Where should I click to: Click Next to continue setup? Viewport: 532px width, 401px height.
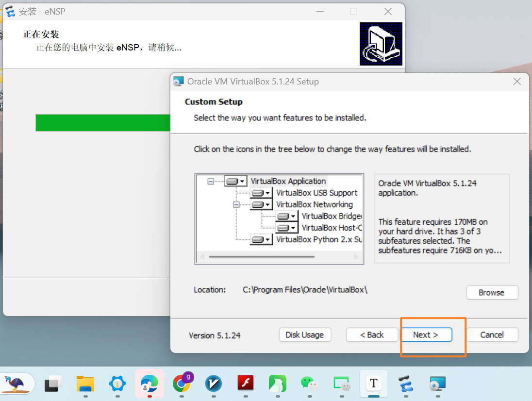coord(426,335)
